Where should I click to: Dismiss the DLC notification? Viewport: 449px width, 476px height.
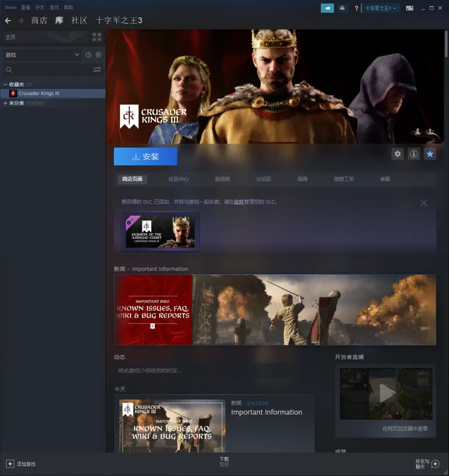pyautogui.click(x=424, y=203)
